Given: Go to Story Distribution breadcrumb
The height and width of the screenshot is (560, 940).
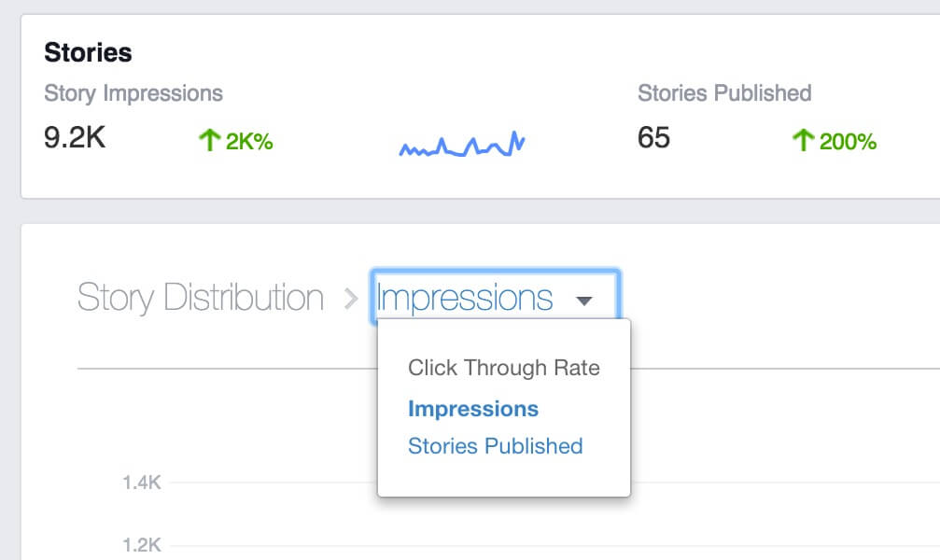Looking at the screenshot, I should (x=200, y=298).
